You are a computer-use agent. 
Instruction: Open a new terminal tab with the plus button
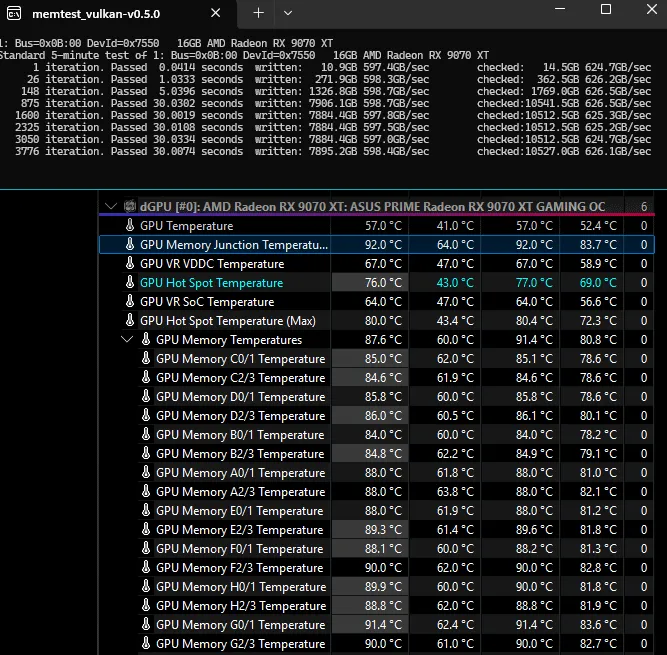(258, 13)
